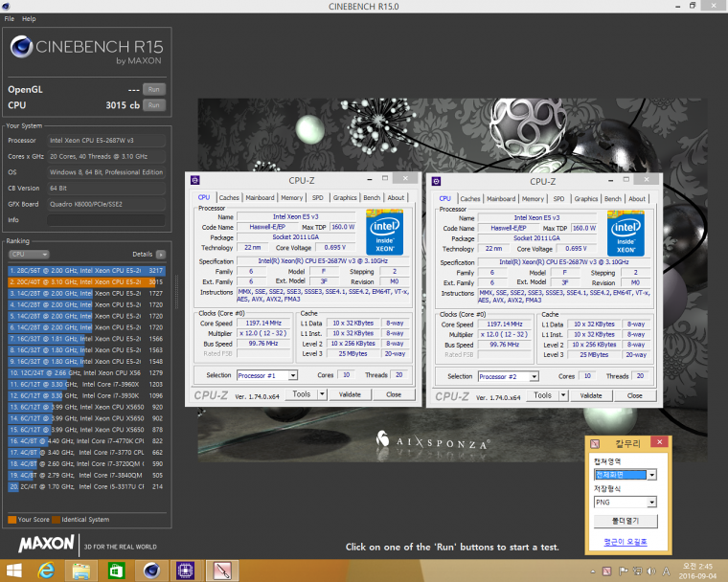Select the Kalmuri capture tool taskbar icon
Viewport: 728px width, 582px height.
click(x=222, y=571)
